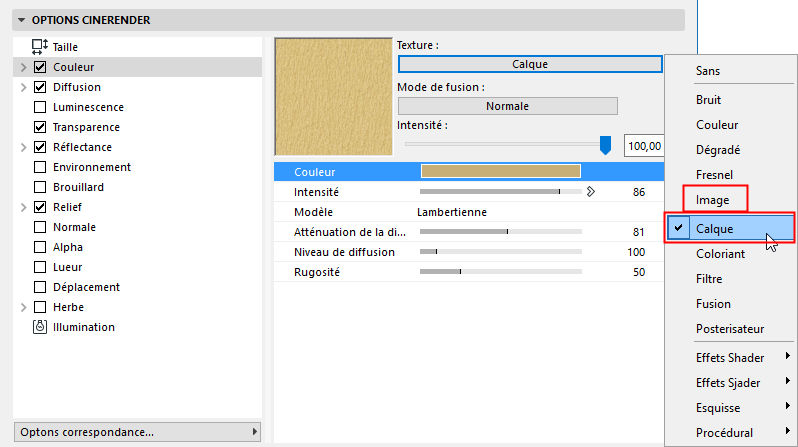Expand the Réflectance tree chevron
Image resolution: width=798 pixels, height=447 pixels.
point(23,147)
